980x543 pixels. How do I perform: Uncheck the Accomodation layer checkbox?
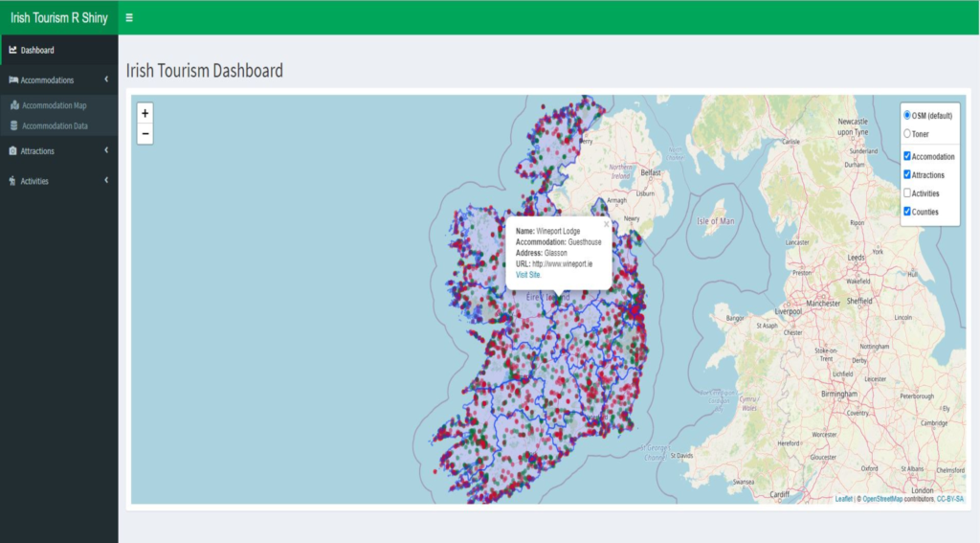[x=907, y=156]
